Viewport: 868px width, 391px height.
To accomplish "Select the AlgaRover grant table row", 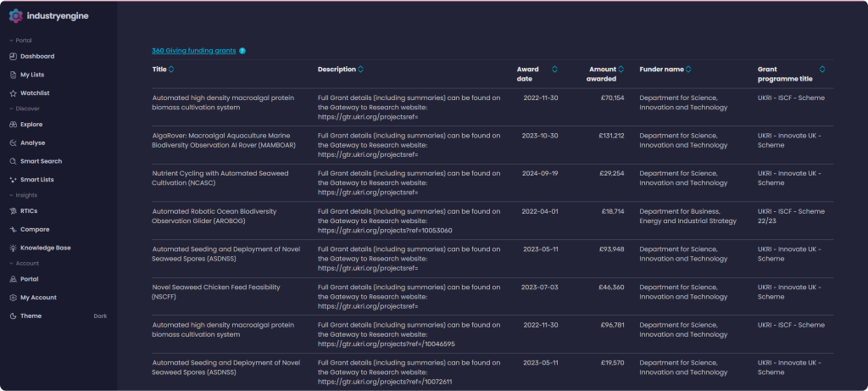I will [x=492, y=145].
